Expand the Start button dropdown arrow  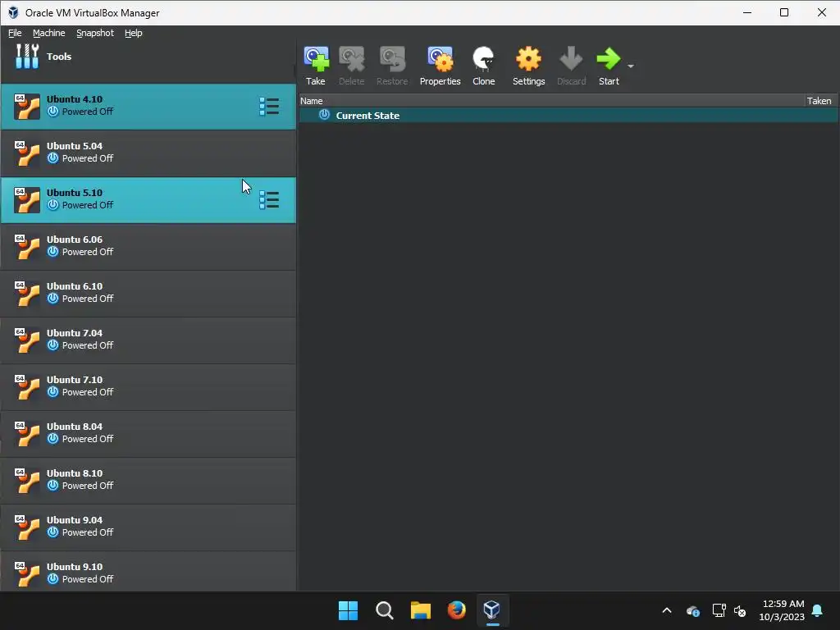(631, 66)
